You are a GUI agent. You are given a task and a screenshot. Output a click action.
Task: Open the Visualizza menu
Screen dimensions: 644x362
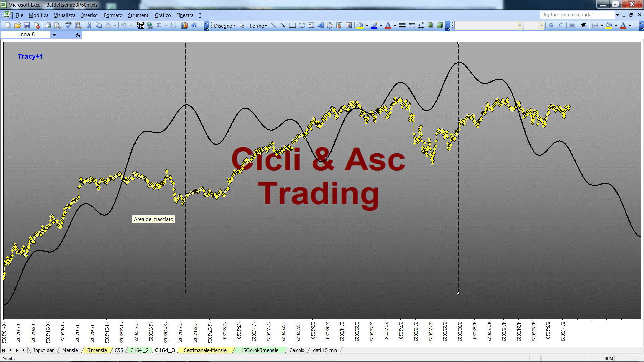[65, 15]
